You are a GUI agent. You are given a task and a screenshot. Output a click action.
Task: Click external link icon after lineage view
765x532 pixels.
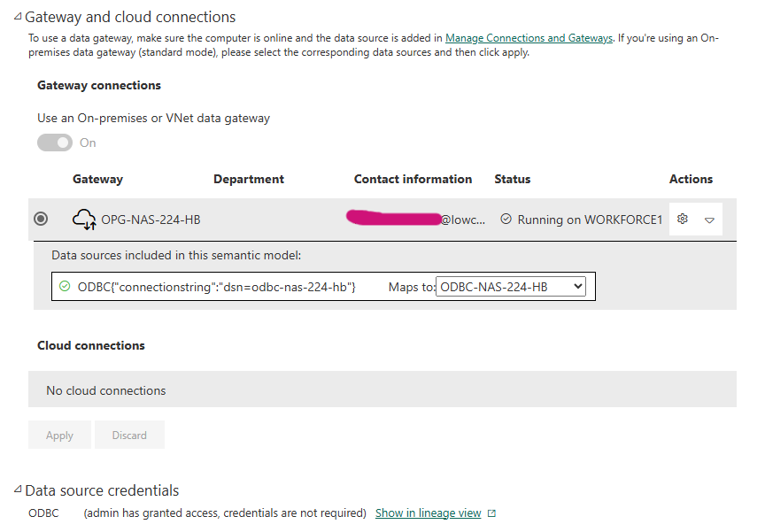(x=492, y=513)
